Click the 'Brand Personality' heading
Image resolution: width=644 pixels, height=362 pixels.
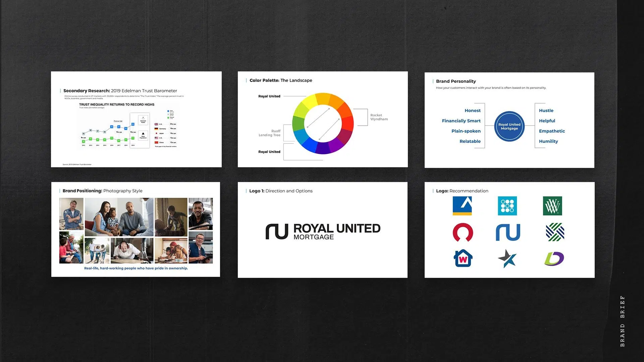(456, 81)
